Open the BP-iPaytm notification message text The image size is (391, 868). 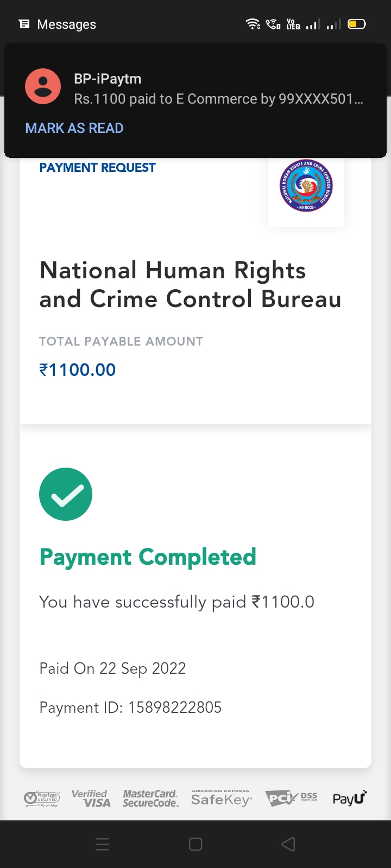(x=218, y=99)
